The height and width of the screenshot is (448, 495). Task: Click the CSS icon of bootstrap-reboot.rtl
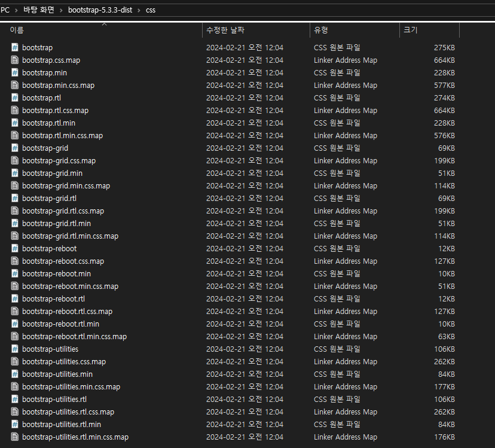point(15,298)
